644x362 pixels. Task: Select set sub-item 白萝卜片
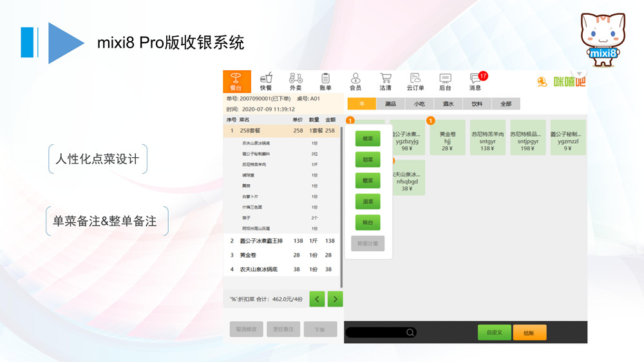[282, 196]
